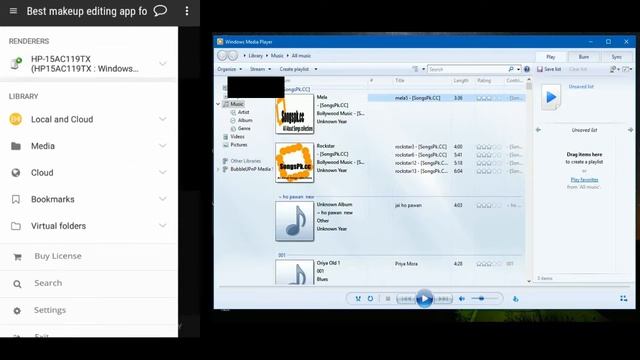Expand the Cloud section chevron

[163, 173]
